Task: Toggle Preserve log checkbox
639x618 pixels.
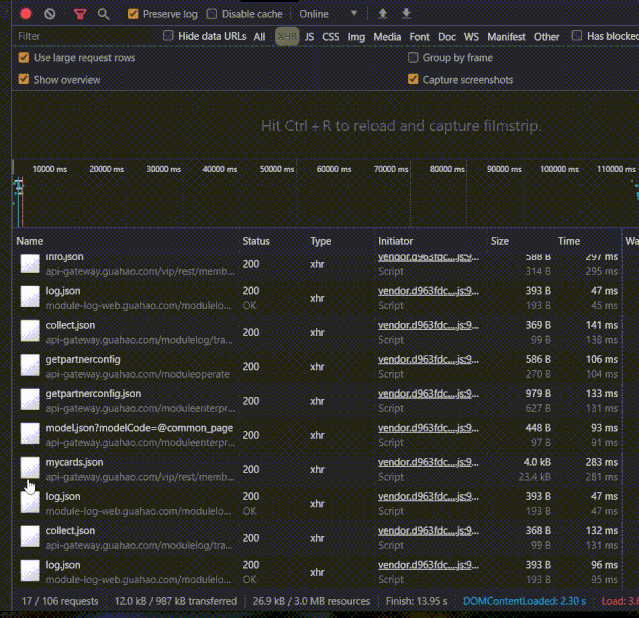Action: coord(133,14)
